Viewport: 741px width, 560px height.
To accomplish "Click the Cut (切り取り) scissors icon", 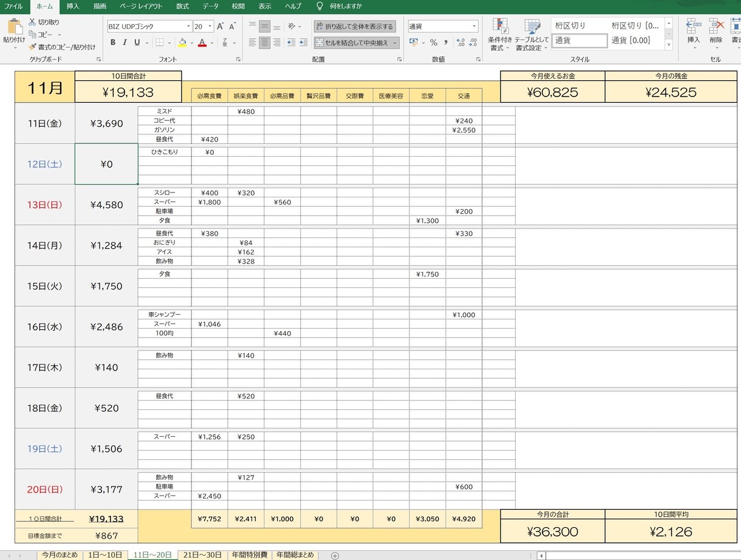I will pyautogui.click(x=33, y=22).
